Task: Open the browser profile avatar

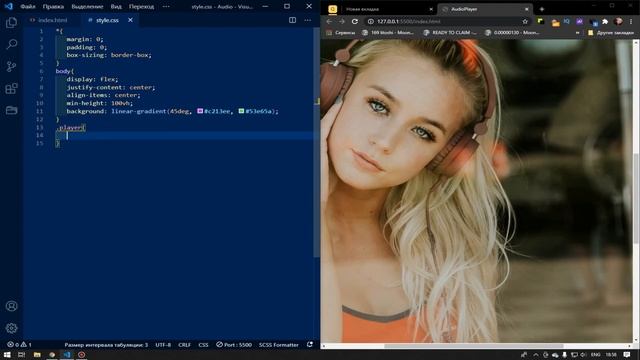Action: pyautogui.click(x=618, y=21)
